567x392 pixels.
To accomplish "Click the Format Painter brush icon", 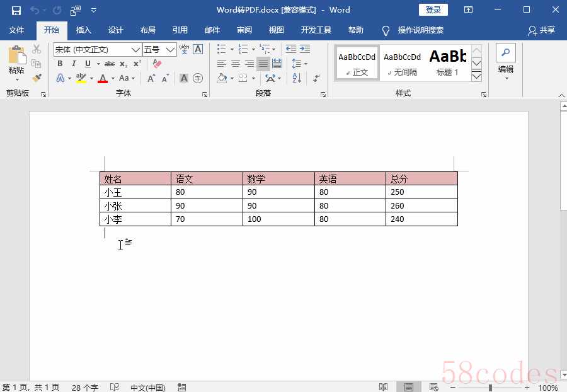I will pos(37,78).
